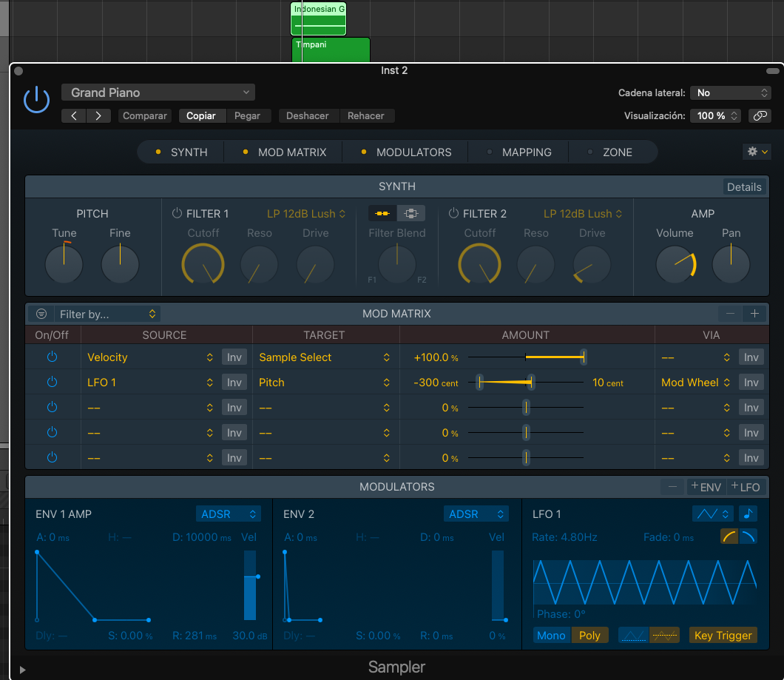
Task: Disable the Velocity modulation routing row
Action: pyautogui.click(x=52, y=357)
